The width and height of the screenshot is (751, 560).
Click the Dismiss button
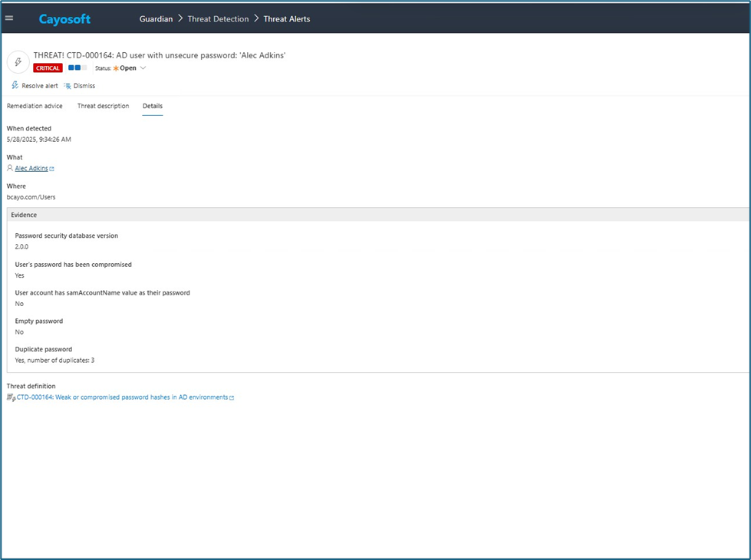pos(80,86)
